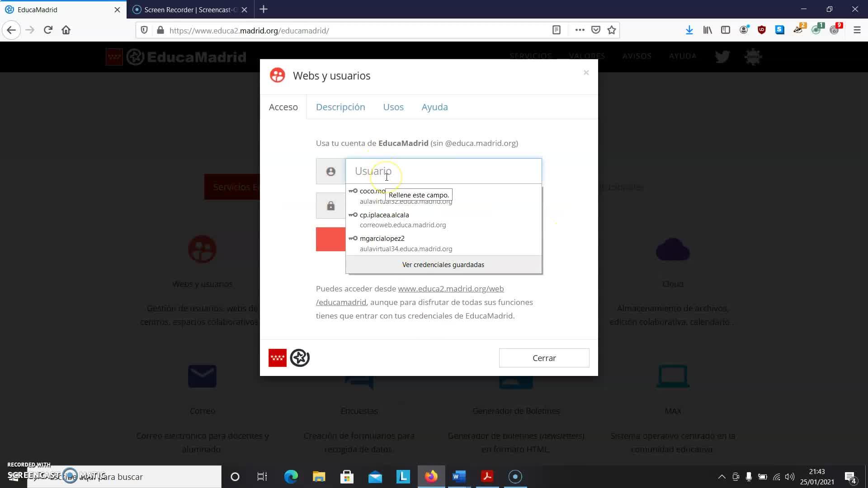
Task: Click Ver credenciales guardadas
Action: tap(443, 265)
